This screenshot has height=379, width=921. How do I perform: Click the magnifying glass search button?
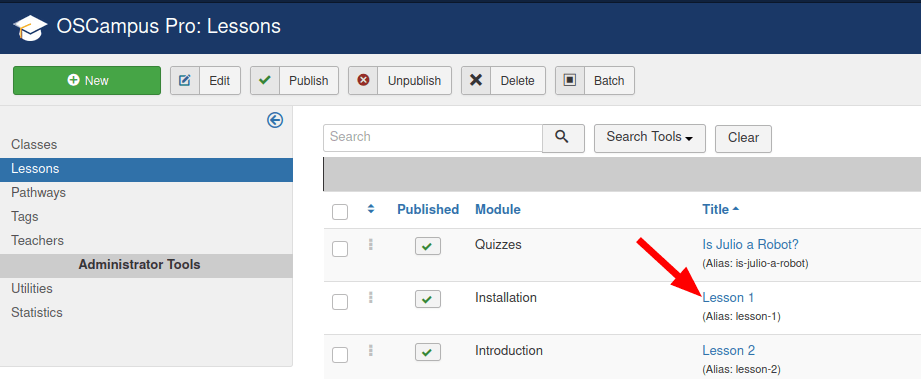coord(563,138)
